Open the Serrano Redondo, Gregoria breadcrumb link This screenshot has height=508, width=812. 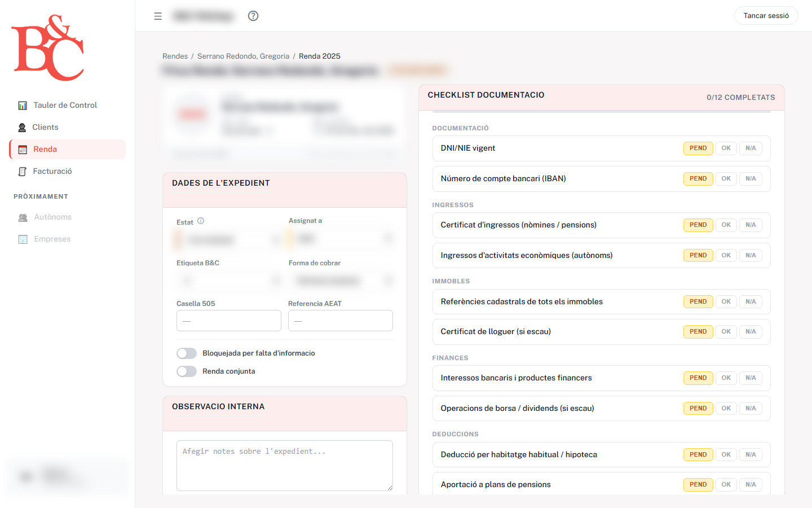pyautogui.click(x=244, y=56)
